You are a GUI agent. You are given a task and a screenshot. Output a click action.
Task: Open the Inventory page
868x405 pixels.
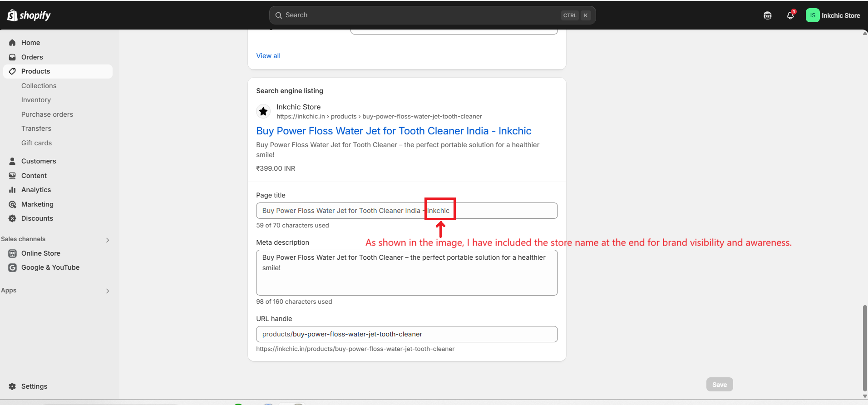point(36,100)
